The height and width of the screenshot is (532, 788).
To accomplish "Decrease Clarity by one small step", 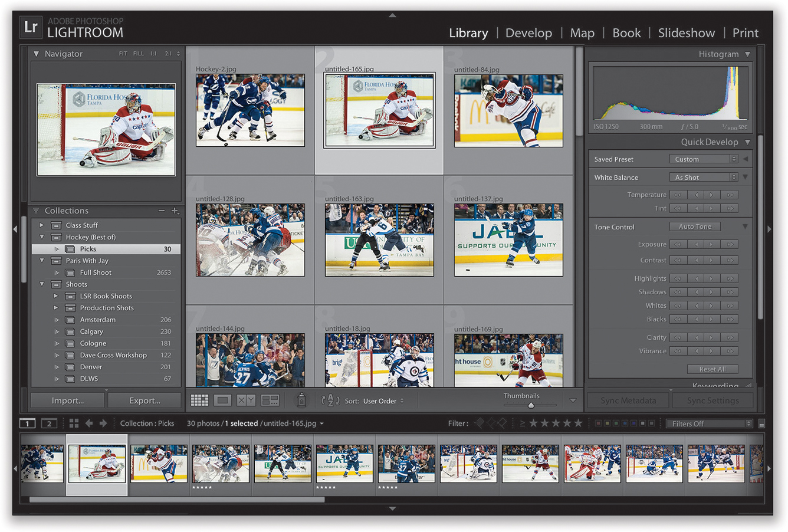I will [x=695, y=337].
